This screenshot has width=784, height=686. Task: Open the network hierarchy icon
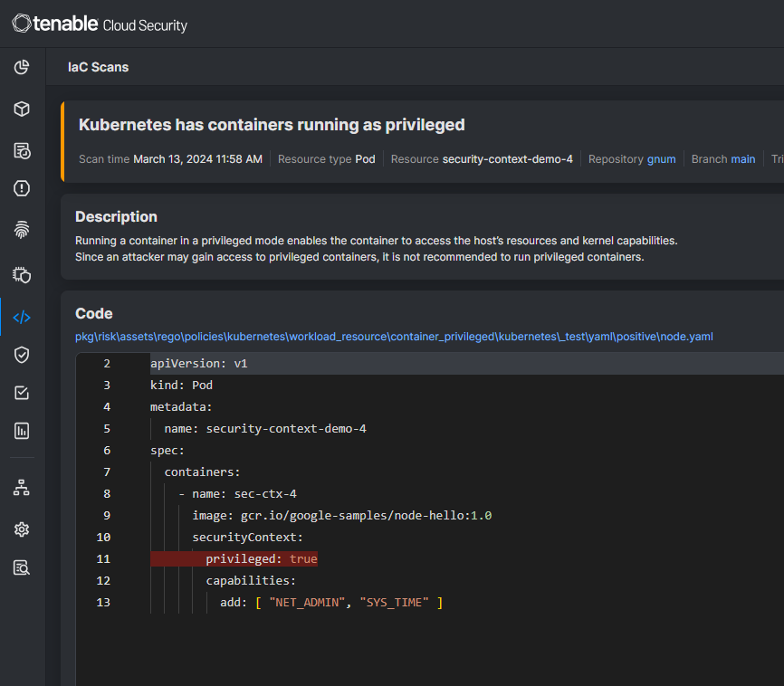[x=22, y=488]
